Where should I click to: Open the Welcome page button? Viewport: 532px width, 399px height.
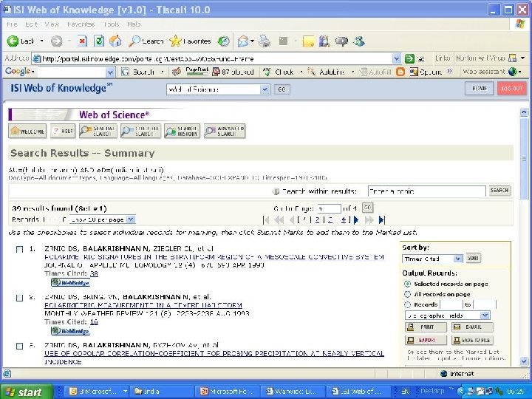[x=27, y=132]
